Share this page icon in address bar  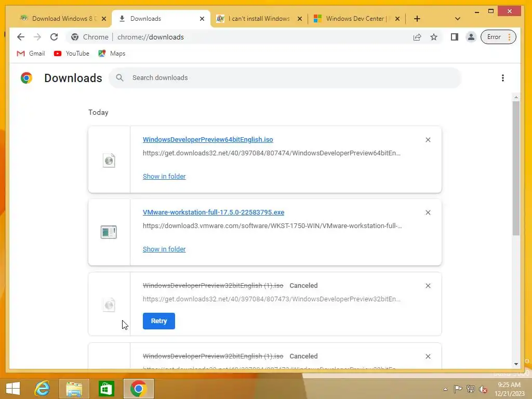point(417,37)
